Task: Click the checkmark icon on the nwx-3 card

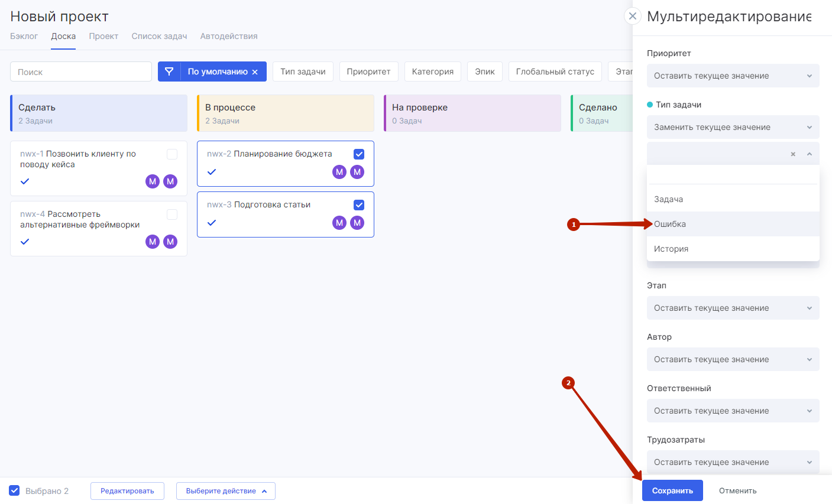Action: coord(212,223)
